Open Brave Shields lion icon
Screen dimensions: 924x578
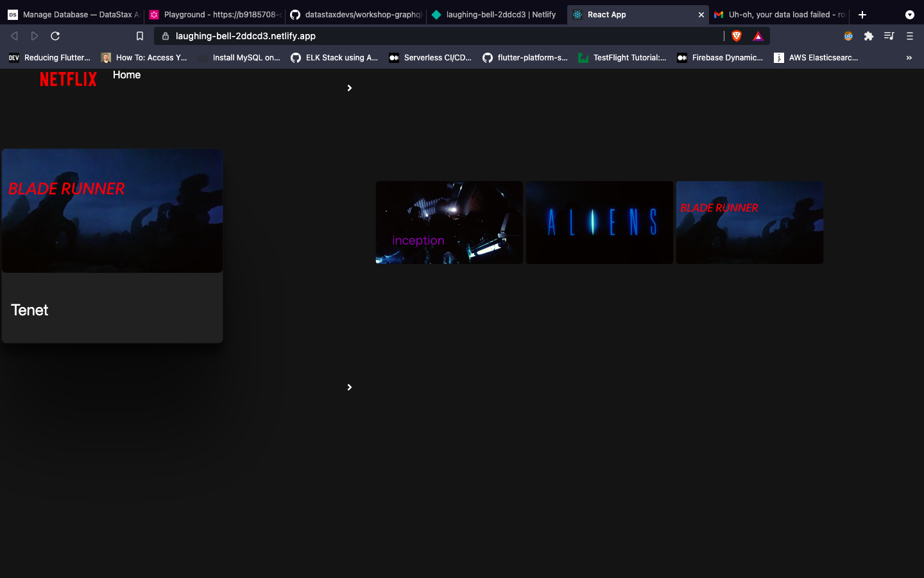tap(736, 36)
